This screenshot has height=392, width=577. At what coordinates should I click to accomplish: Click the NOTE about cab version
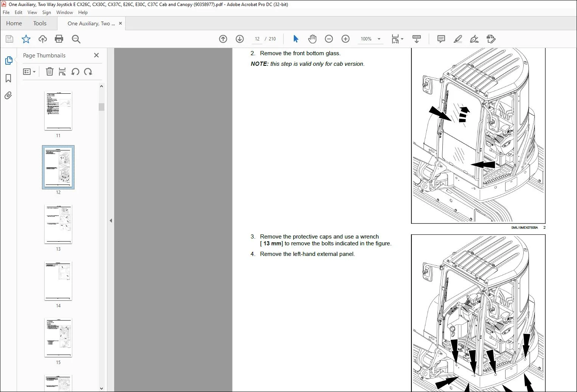tap(308, 64)
